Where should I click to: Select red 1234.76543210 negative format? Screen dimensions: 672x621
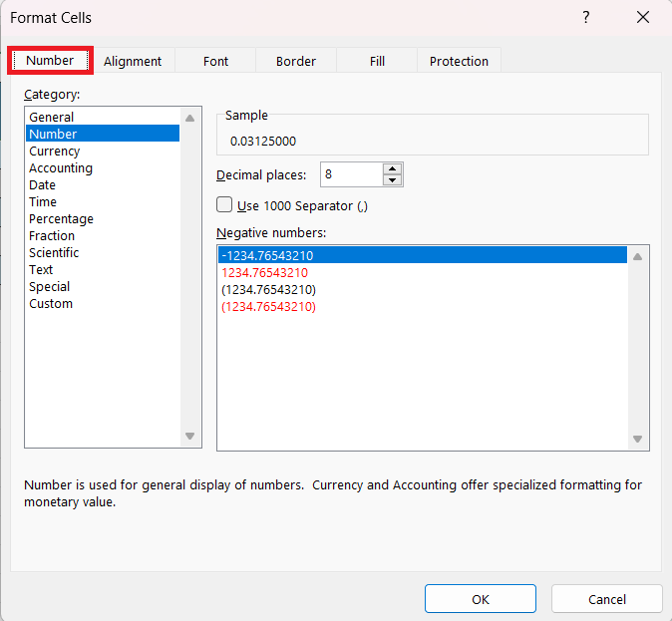click(423, 272)
